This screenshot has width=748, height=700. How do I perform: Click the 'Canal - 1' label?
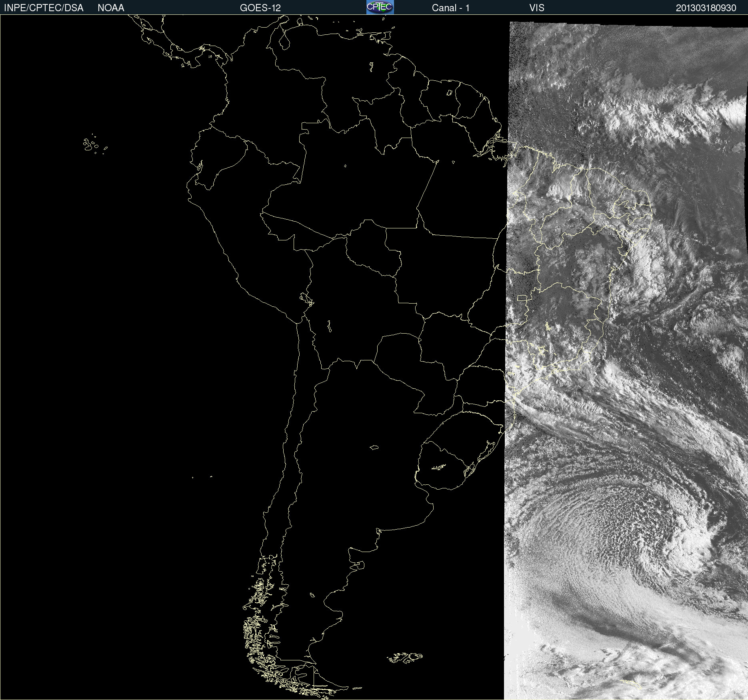(450, 8)
